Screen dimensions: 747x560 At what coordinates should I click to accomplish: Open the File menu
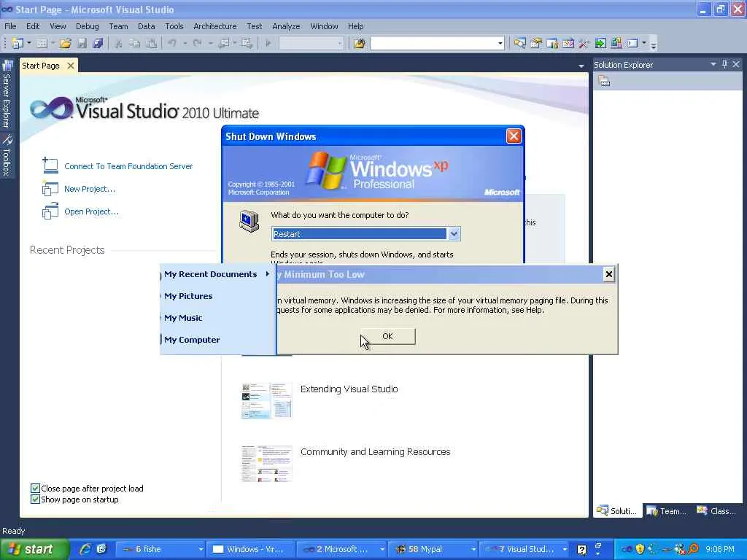coord(10,26)
